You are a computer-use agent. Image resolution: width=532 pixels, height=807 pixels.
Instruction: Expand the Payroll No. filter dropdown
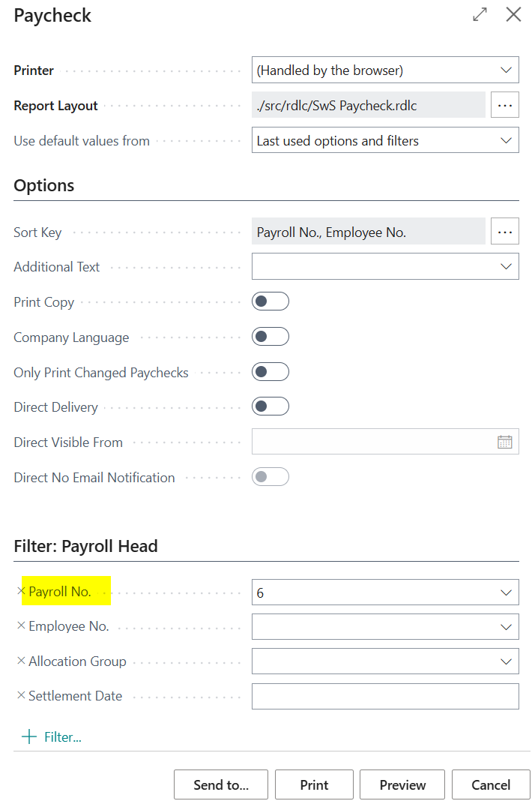(505, 592)
